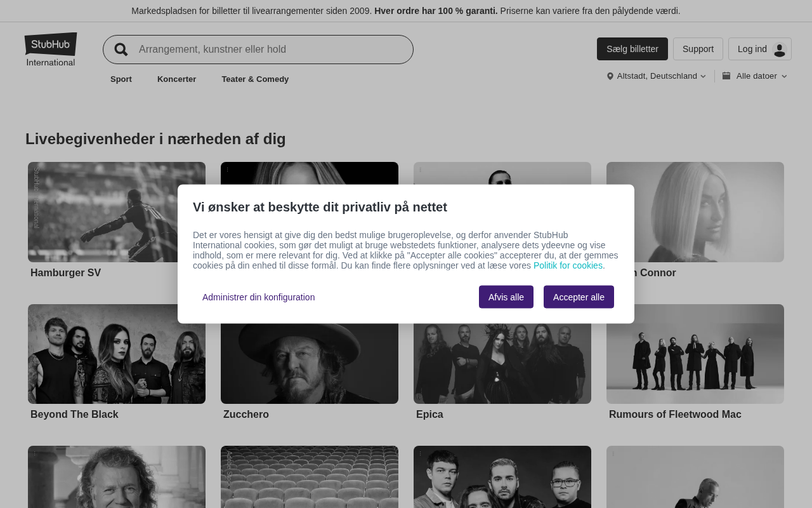
Task: Open Administrer din konfiguration settings
Action: (x=258, y=297)
